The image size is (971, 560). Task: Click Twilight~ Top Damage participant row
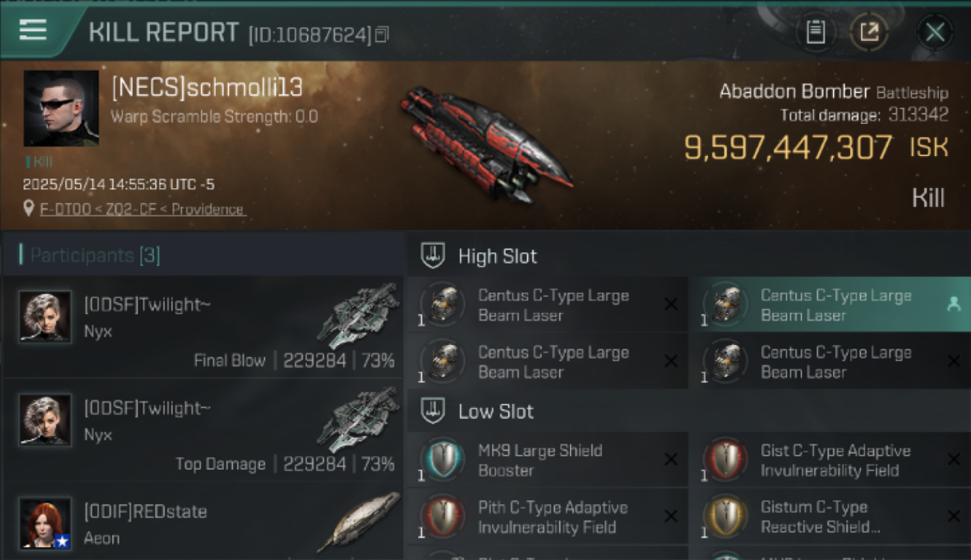click(x=202, y=429)
